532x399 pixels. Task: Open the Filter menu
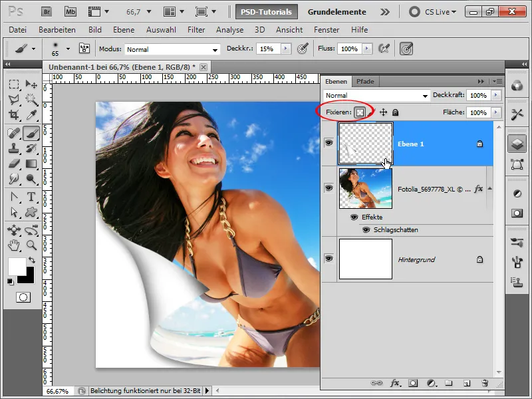[196, 30]
